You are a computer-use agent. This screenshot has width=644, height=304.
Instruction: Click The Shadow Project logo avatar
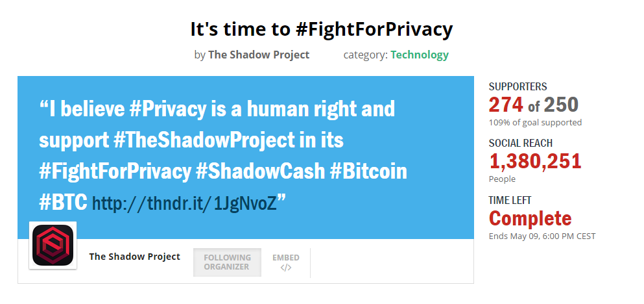(53, 245)
